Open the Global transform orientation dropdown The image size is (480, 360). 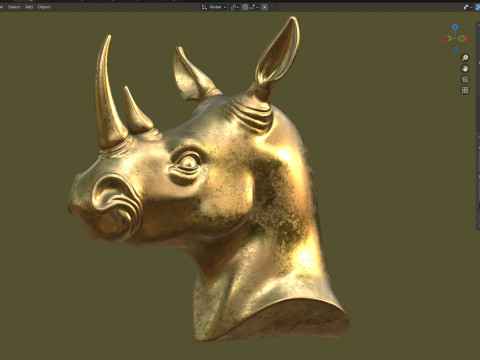[x=214, y=7]
